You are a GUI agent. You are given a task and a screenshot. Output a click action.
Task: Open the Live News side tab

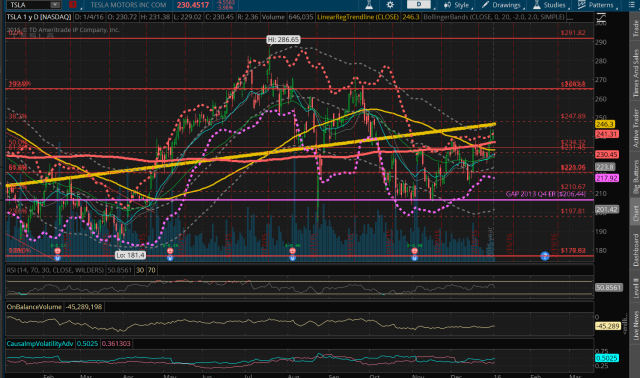click(635, 325)
